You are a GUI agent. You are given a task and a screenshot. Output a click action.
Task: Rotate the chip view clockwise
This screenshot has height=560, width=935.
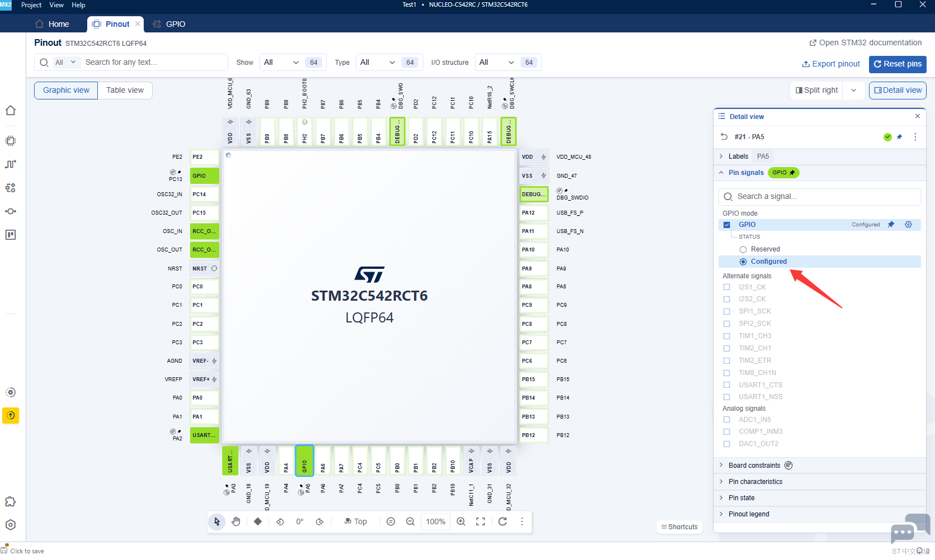coord(320,521)
